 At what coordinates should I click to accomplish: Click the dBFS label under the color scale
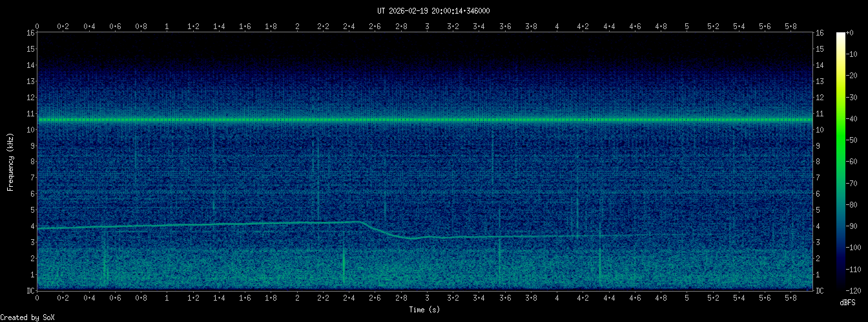[x=847, y=302]
